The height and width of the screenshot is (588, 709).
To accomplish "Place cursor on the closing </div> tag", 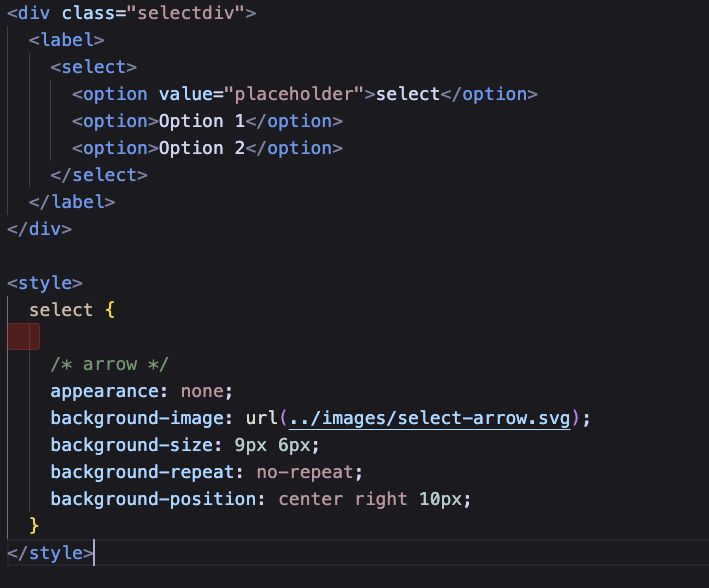I will click(39, 229).
